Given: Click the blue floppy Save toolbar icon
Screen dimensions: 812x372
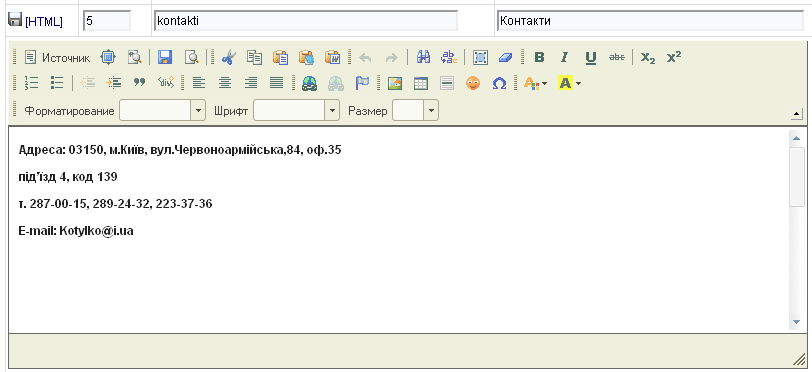Looking at the screenshot, I should tap(165, 58).
